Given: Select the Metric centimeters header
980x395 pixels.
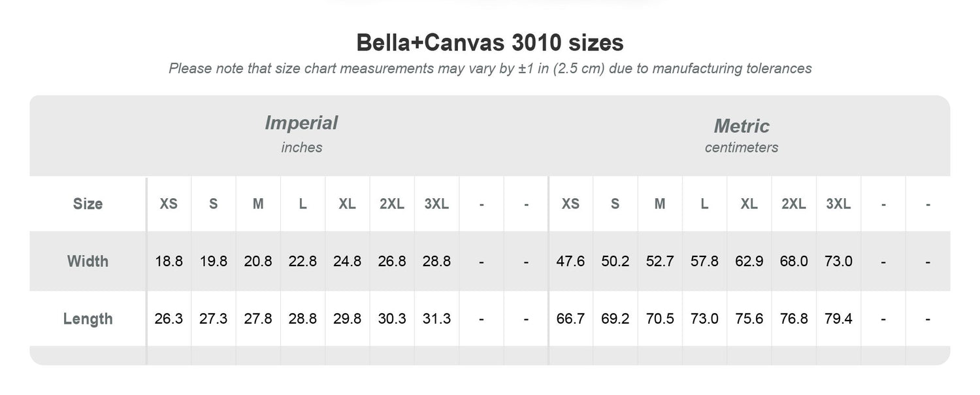Looking at the screenshot, I should tap(742, 135).
